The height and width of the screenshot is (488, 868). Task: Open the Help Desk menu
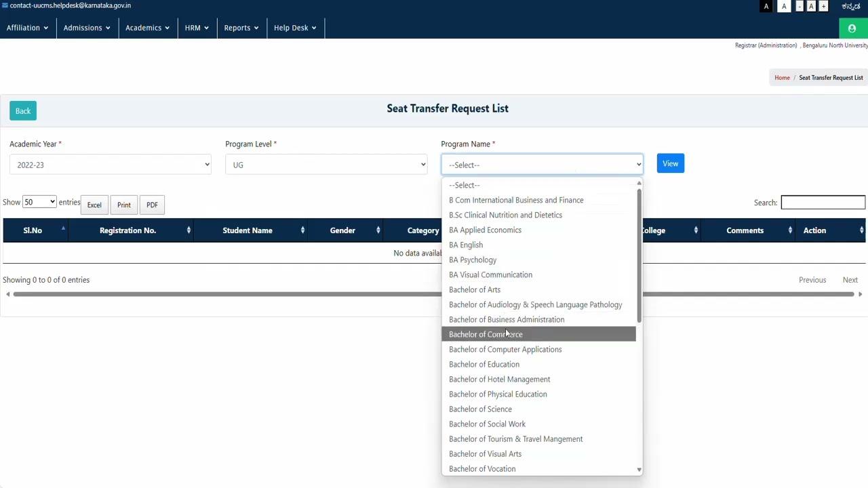(295, 28)
